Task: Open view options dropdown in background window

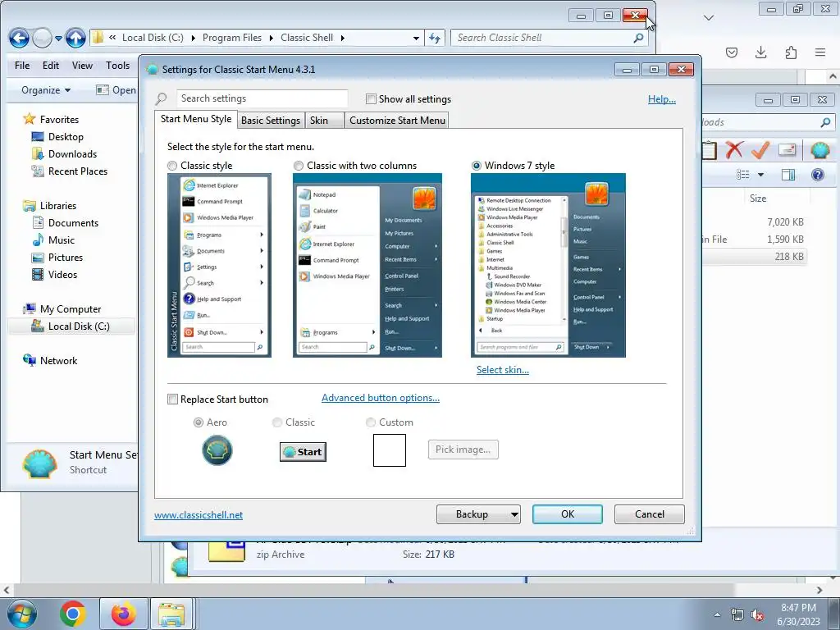Action: (x=760, y=175)
